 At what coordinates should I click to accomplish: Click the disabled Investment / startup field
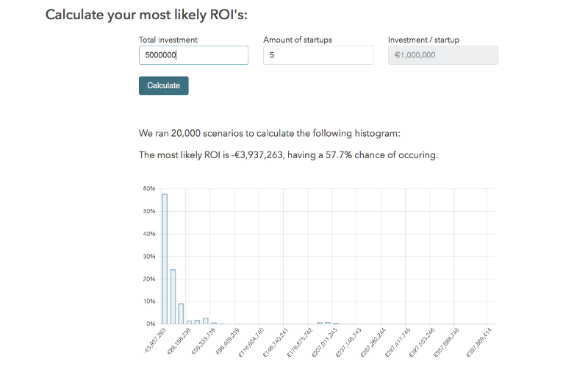(x=442, y=55)
